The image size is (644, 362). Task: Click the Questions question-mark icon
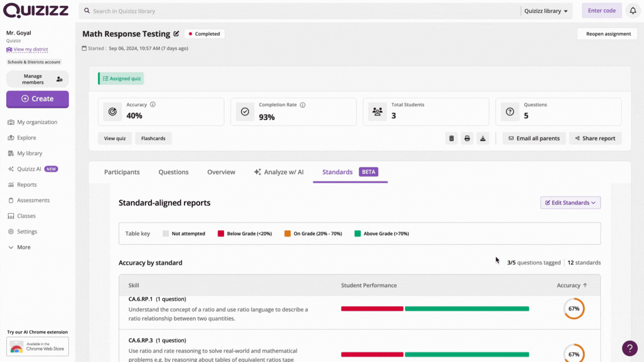[x=510, y=112]
